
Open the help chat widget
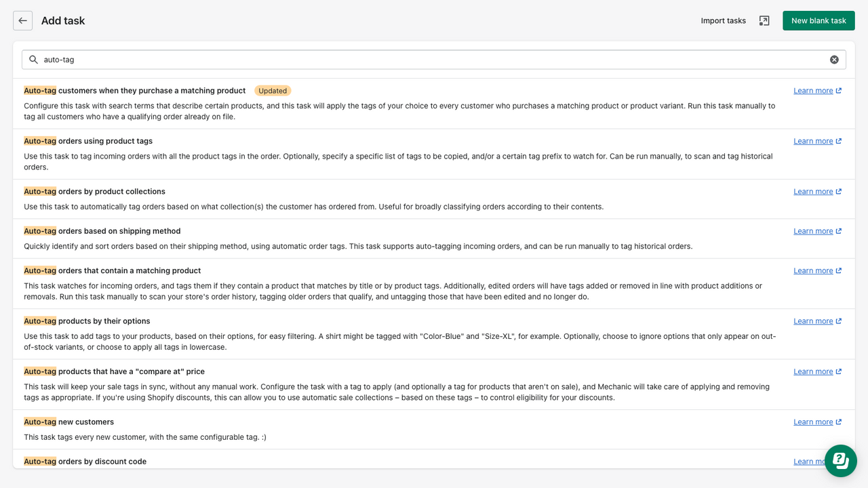(840, 461)
